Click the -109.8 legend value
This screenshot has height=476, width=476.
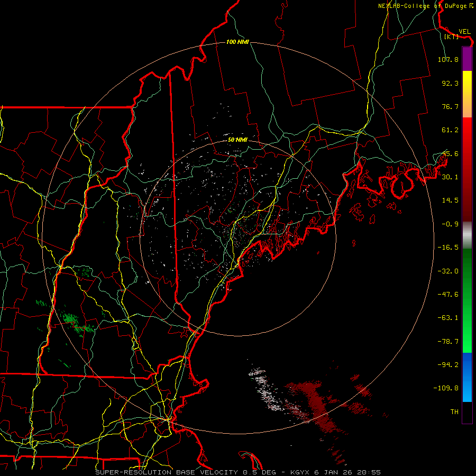click(x=446, y=388)
